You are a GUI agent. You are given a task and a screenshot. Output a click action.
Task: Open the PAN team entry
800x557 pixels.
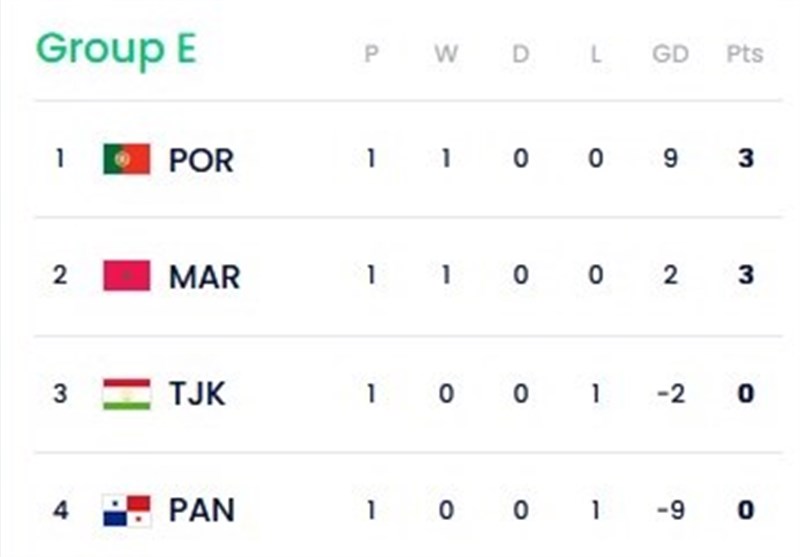pos(201,511)
